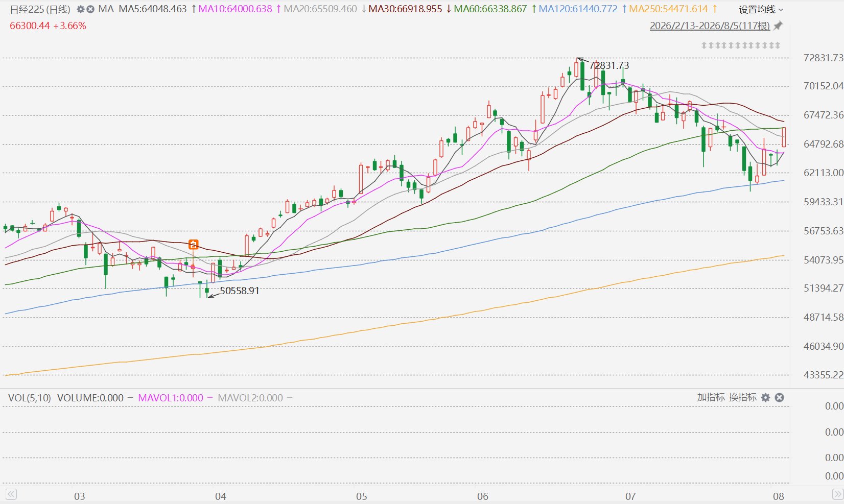
Task: Click the 50558.91 low-price label on chart
Action: click(x=240, y=291)
